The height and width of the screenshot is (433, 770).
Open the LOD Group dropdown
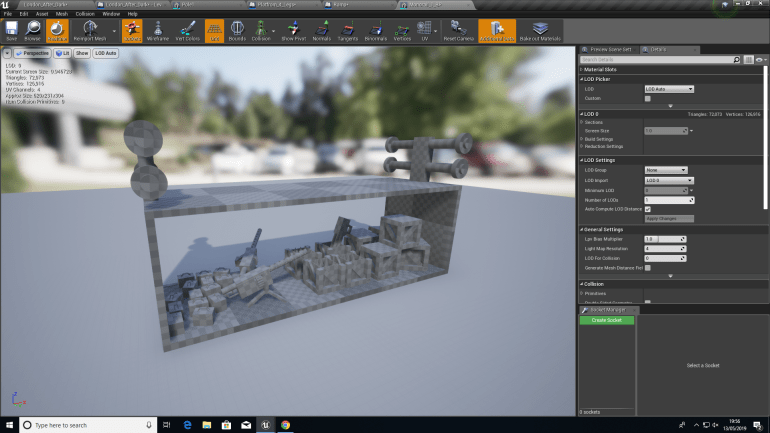tap(665, 170)
